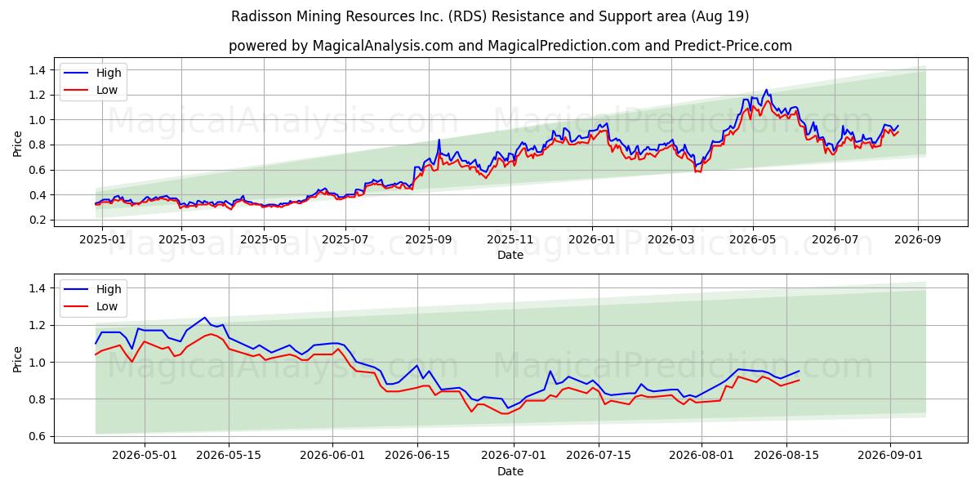Image resolution: width=980 pixels, height=490 pixels.
Task: Click the 'Price' axis title of top chart
Action: tap(18, 143)
